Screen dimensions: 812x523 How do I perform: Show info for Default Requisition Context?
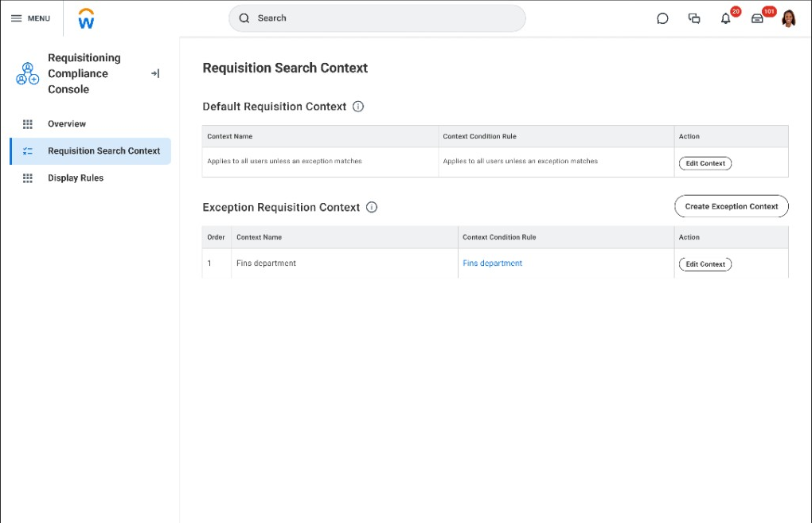[x=358, y=106]
